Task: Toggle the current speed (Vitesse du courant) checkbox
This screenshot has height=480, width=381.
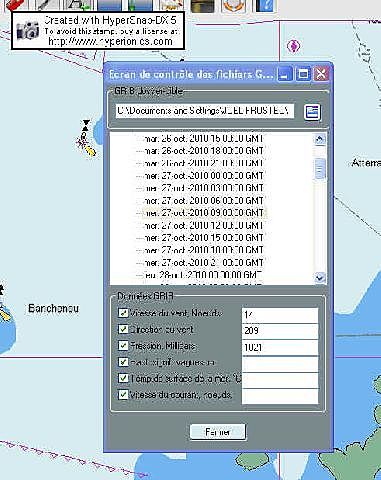Action: point(123,395)
